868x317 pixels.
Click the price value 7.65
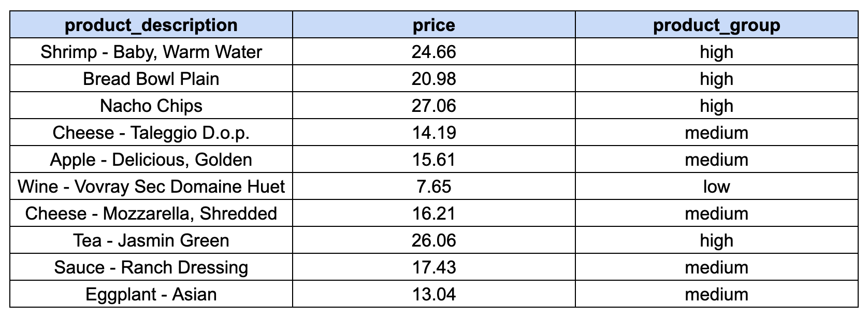click(434, 186)
